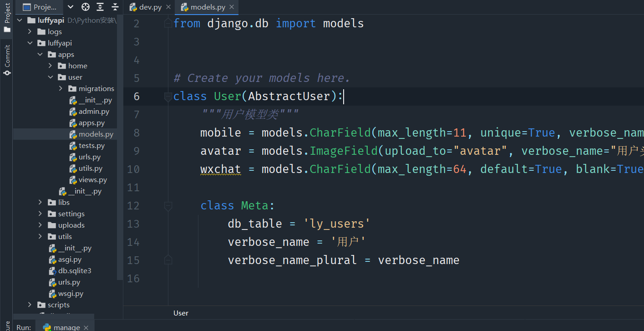Click the migrations folder icon

pos(72,89)
